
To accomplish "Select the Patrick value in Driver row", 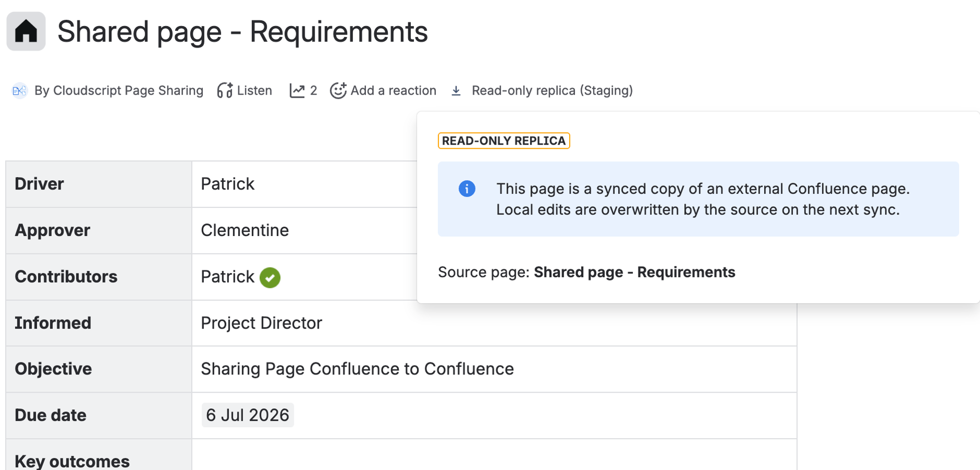I will click(x=227, y=184).
